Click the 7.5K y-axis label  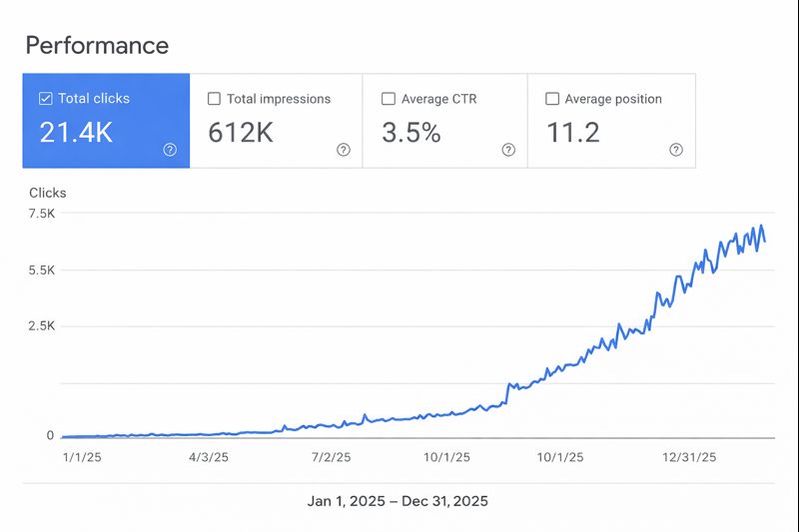tap(42, 214)
